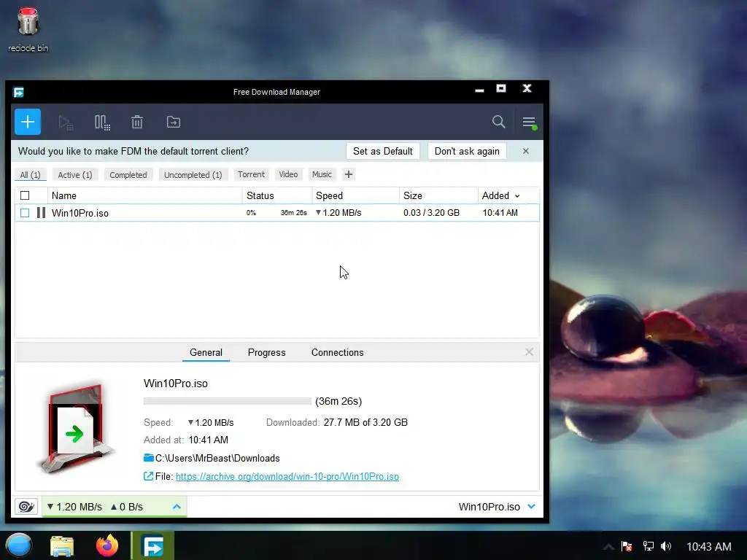Sort downloads by Size column header
Image resolution: width=747 pixels, height=560 pixels.
tap(438, 195)
